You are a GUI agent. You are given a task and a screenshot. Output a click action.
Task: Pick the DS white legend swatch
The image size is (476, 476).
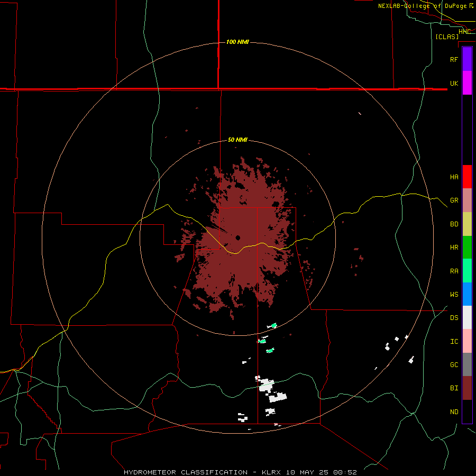[x=467, y=317]
